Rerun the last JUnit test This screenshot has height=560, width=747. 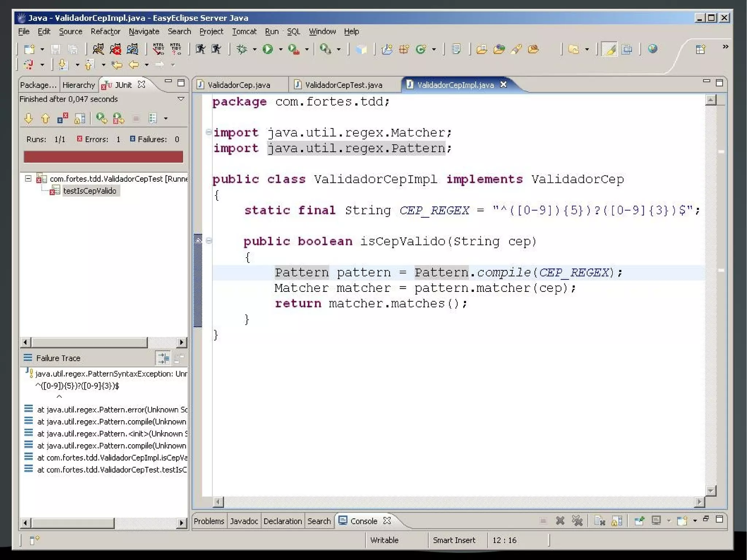[x=101, y=118]
